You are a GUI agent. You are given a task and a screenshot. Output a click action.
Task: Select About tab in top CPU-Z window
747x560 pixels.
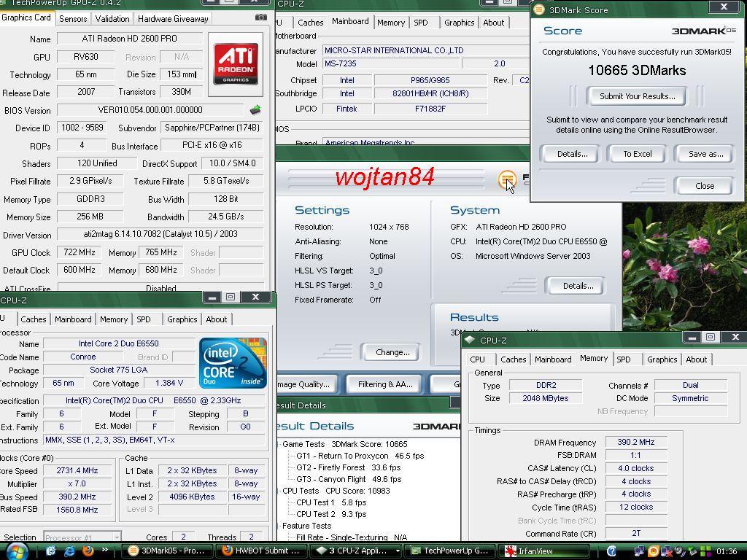tap(494, 23)
